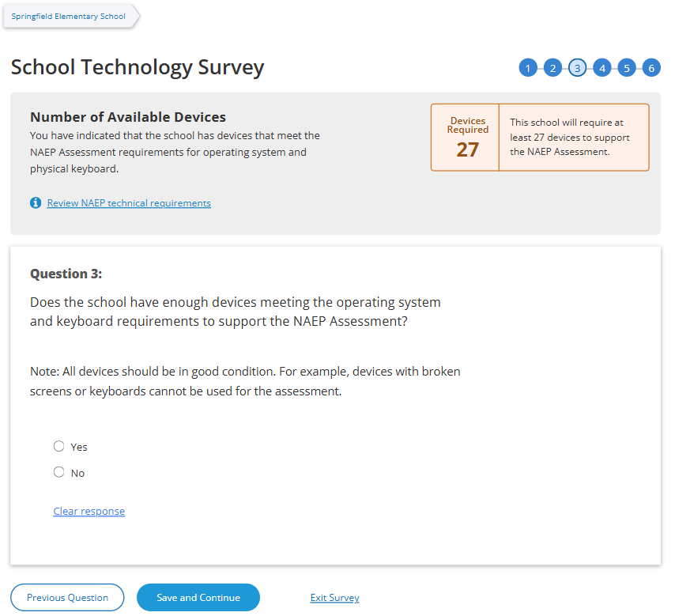
Task: Click the note about devices in good condition
Action: click(x=245, y=381)
